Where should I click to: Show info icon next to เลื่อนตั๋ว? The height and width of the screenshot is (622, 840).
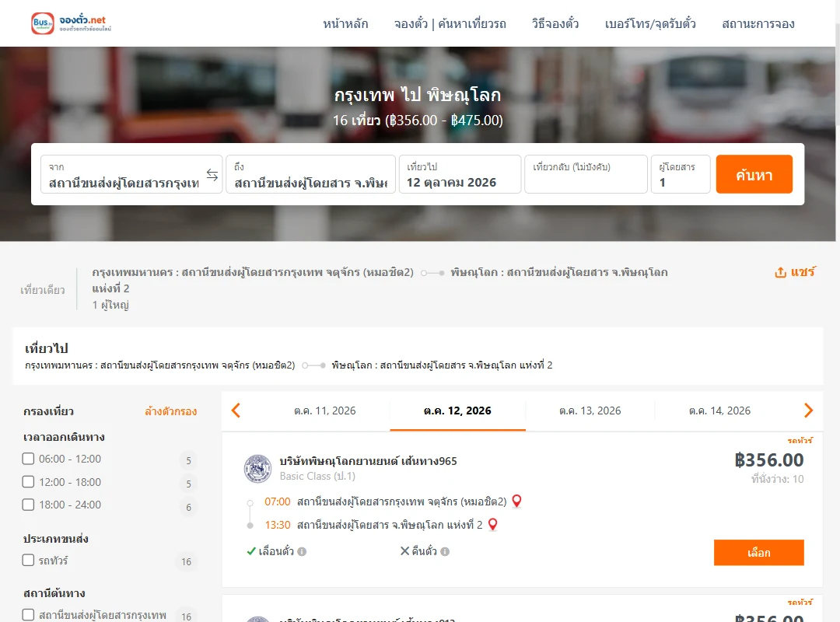tap(302, 551)
